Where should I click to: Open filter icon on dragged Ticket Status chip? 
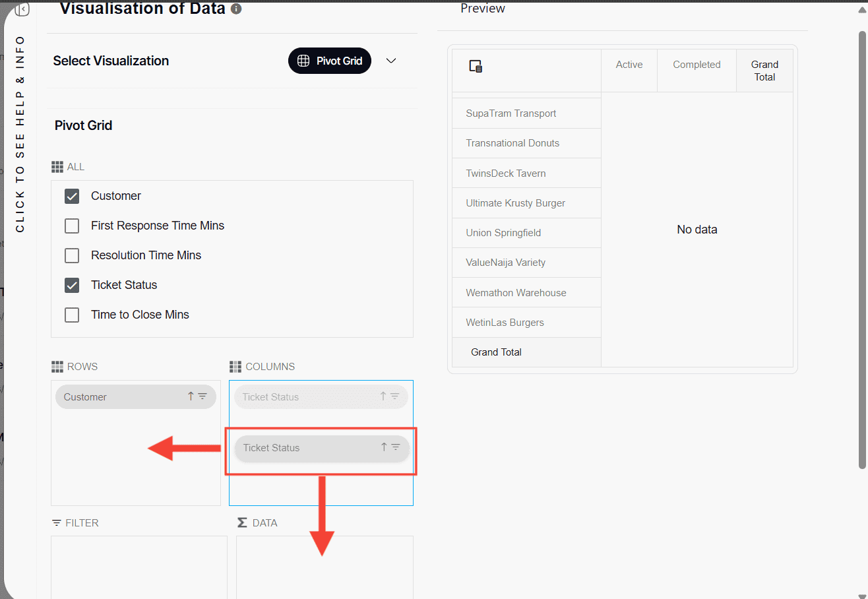(x=396, y=447)
